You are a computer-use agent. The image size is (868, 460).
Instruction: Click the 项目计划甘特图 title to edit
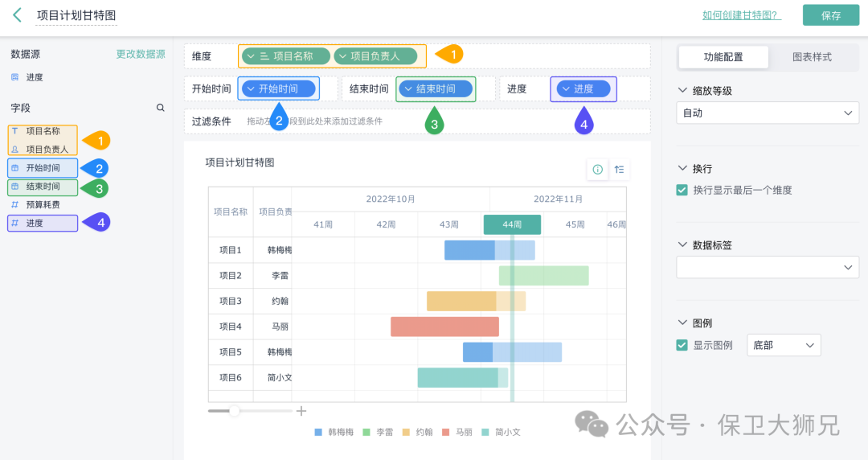(x=76, y=15)
